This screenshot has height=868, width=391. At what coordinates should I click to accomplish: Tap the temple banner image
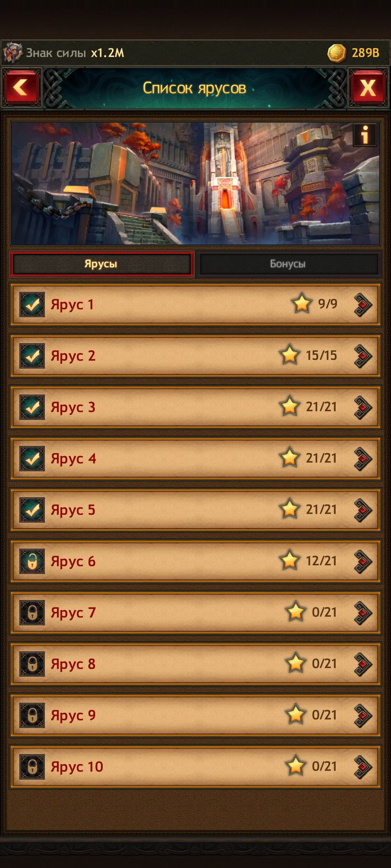coord(195,183)
